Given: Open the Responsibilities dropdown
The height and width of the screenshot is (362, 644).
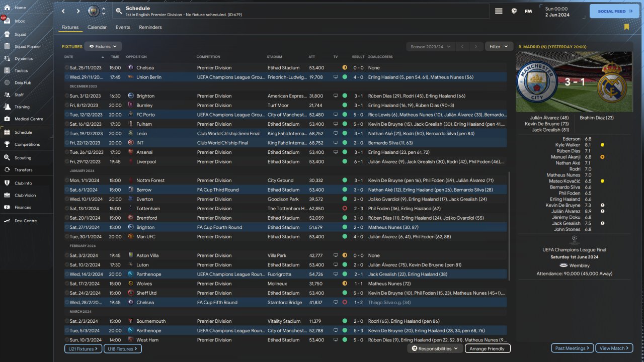Looking at the screenshot, I should pyautogui.click(x=435, y=348).
